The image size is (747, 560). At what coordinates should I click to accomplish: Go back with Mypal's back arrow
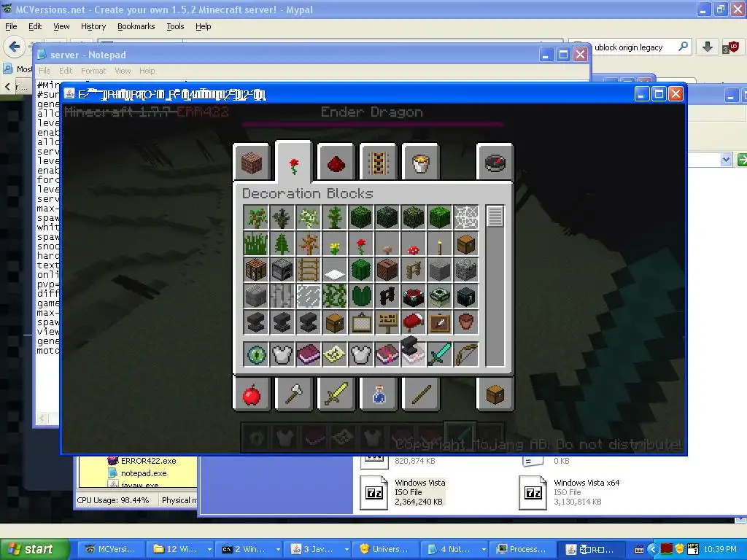[x=14, y=47]
